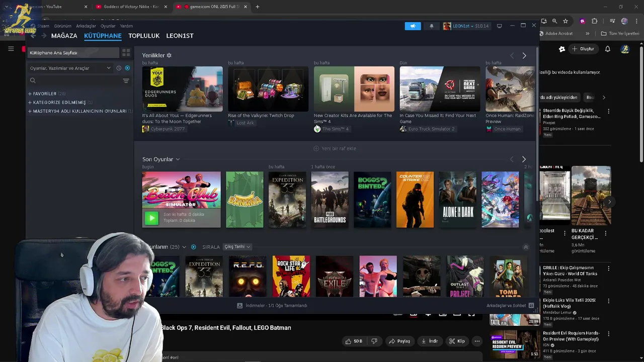Collapse shelf with double-chevron up icon

[526, 247]
